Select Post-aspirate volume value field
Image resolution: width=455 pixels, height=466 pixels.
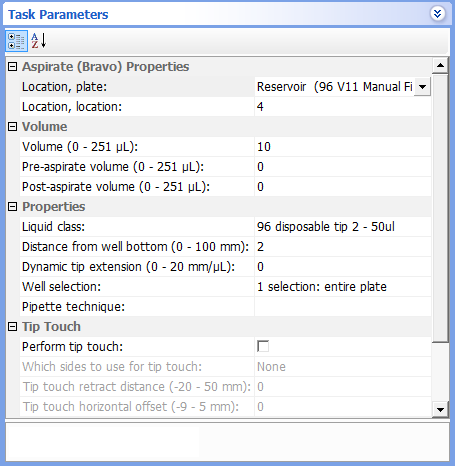[343, 187]
